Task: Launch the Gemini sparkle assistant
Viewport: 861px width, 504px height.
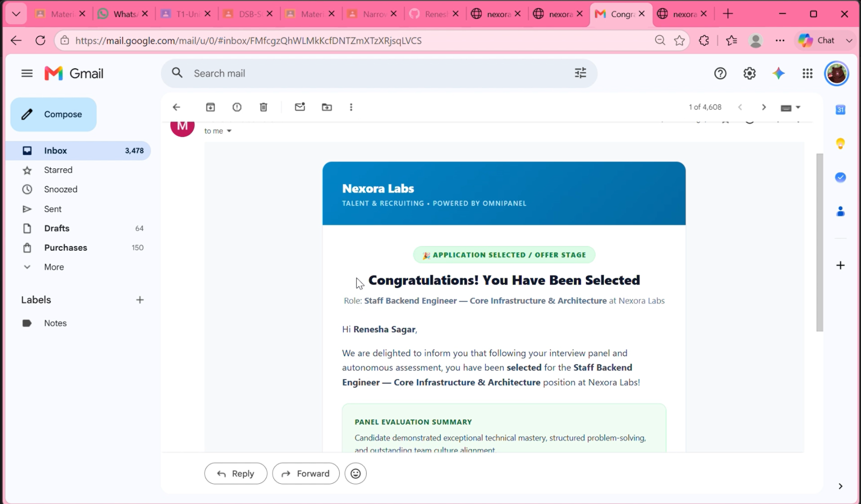Action: [x=778, y=73]
